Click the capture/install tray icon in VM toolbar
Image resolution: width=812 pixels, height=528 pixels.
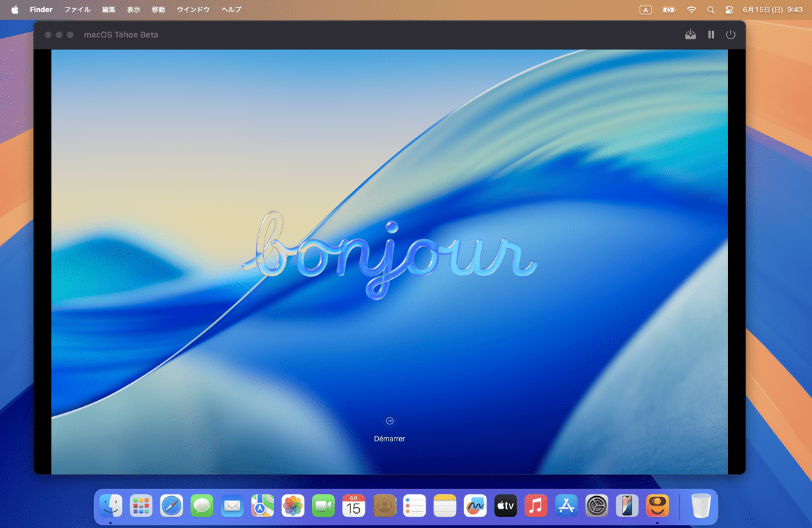click(x=690, y=35)
